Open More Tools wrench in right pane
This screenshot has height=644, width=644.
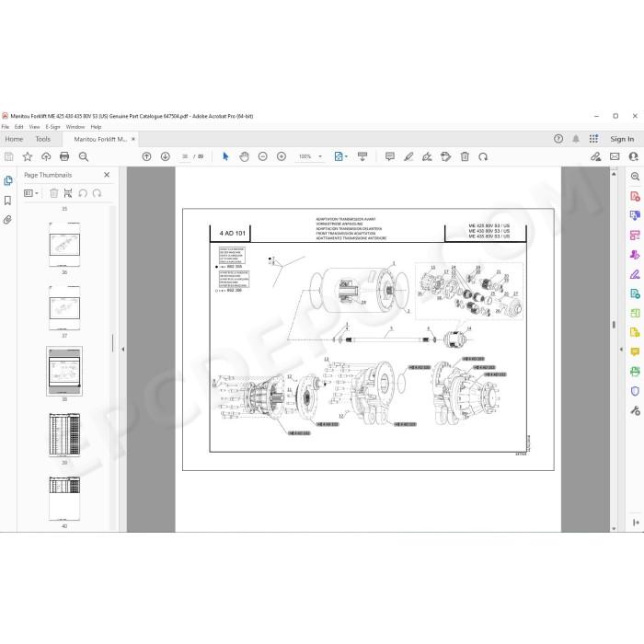635,410
